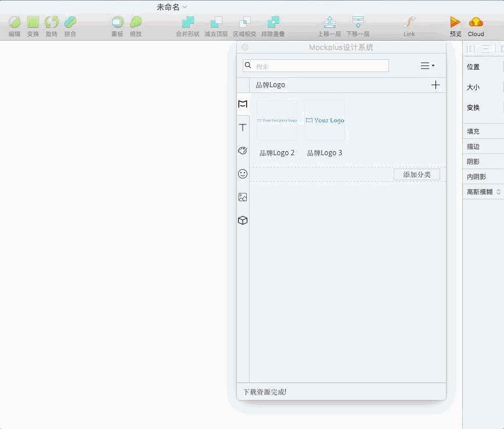This screenshot has height=429, width=504.
Task: Click the 蒙板 mask icon
Action: (x=117, y=22)
